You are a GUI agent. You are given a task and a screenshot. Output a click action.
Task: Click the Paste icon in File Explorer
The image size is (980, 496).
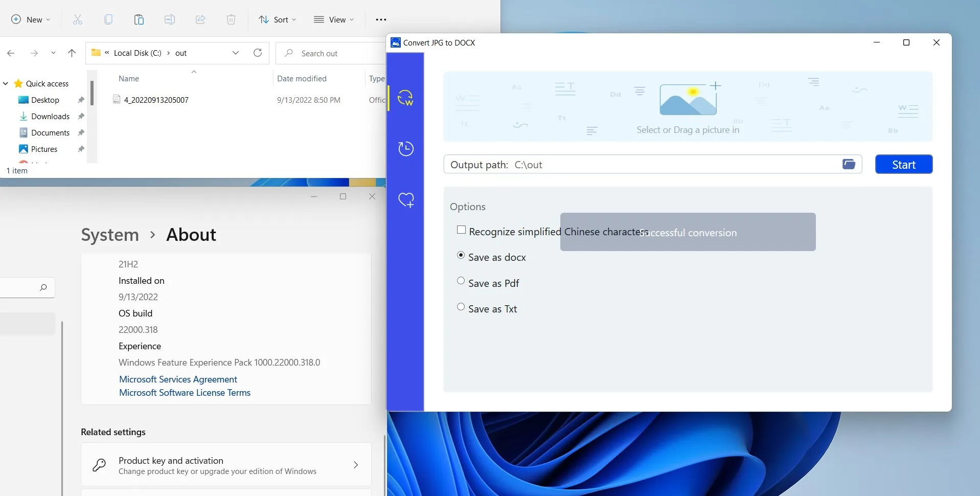139,19
